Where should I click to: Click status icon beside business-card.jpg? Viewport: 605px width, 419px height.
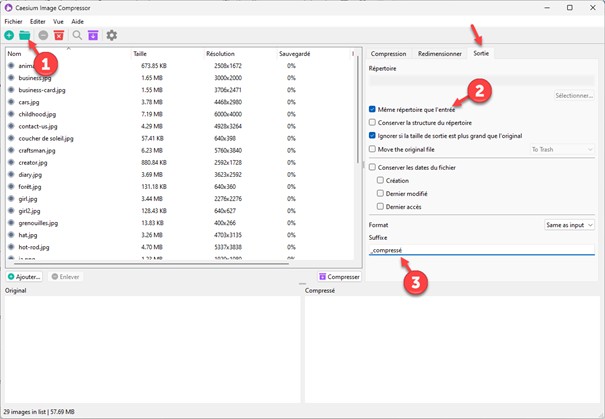[11, 90]
